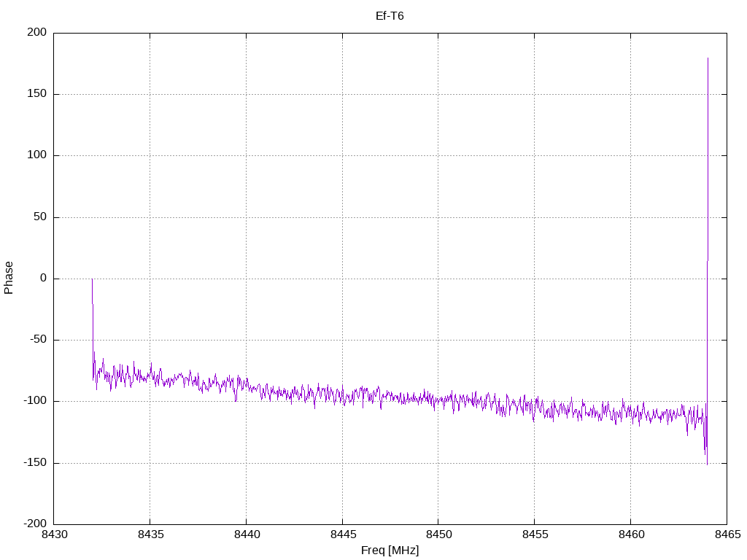Viewport: 747px width, 560px height.
Task: Click the x-axis tick label 8460
Action: (x=631, y=534)
